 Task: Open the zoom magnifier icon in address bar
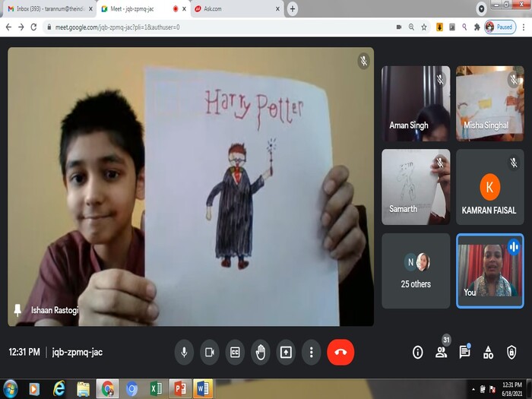tap(411, 27)
